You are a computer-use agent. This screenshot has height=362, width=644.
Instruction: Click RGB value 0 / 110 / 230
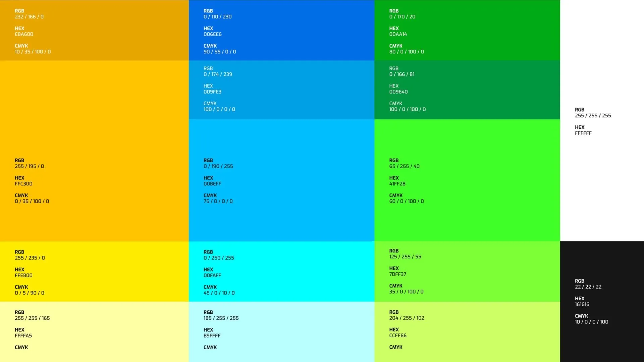(x=217, y=17)
